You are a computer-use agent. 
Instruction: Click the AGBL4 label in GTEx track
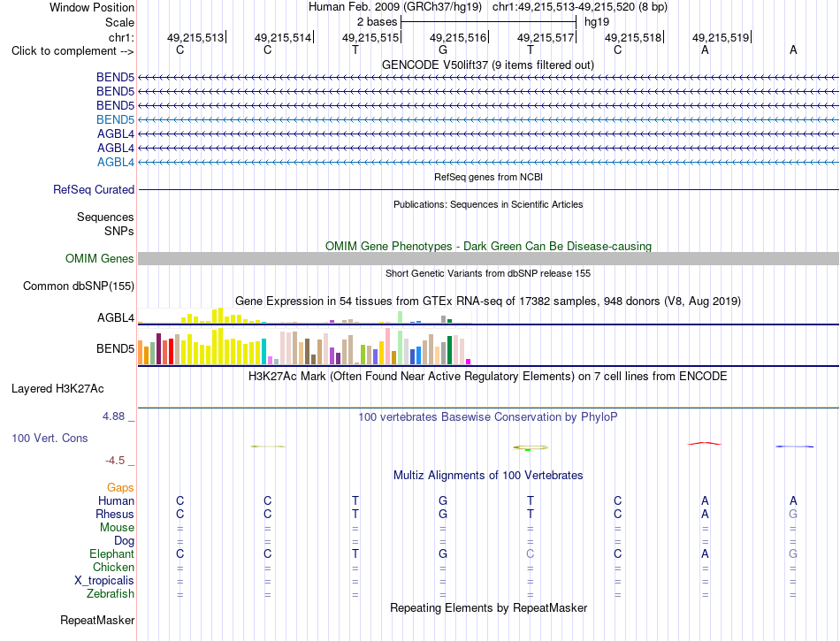(x=116, y=317)
